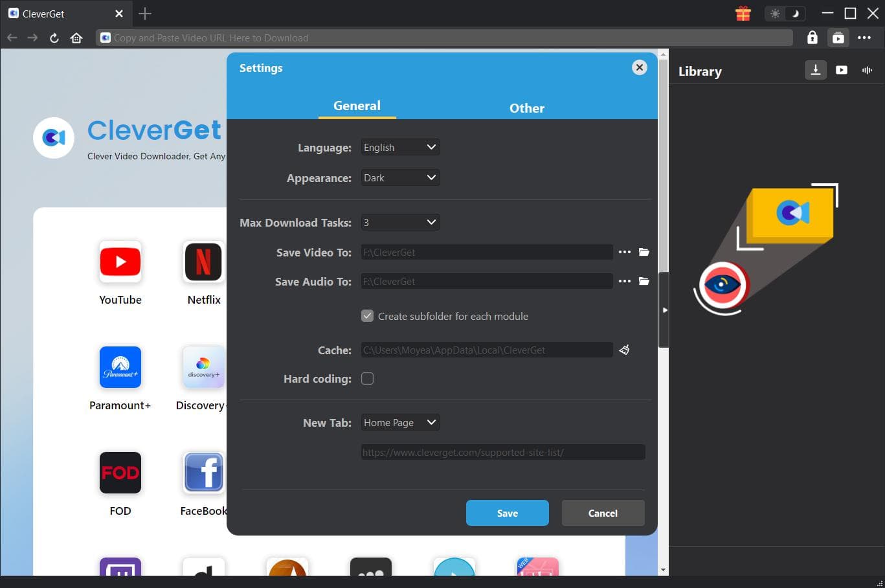Open the FOD downloader module
The image size is (885, 588).
coord(120,473)
